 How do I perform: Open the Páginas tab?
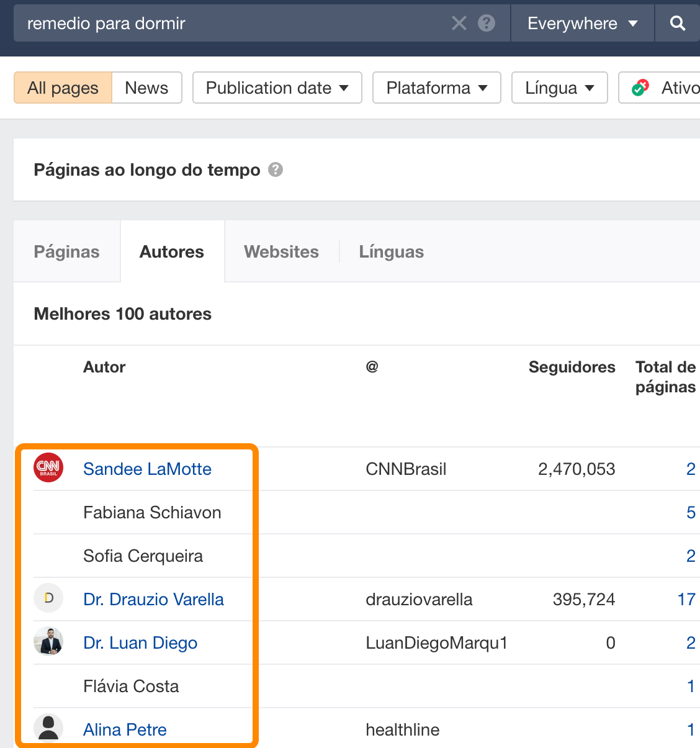click(x=66, y=251)
